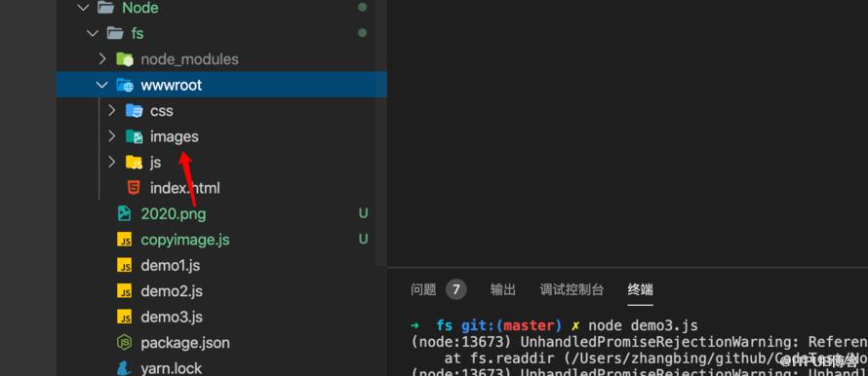Click the JS icon of demo3.js

tap(125, 317)
